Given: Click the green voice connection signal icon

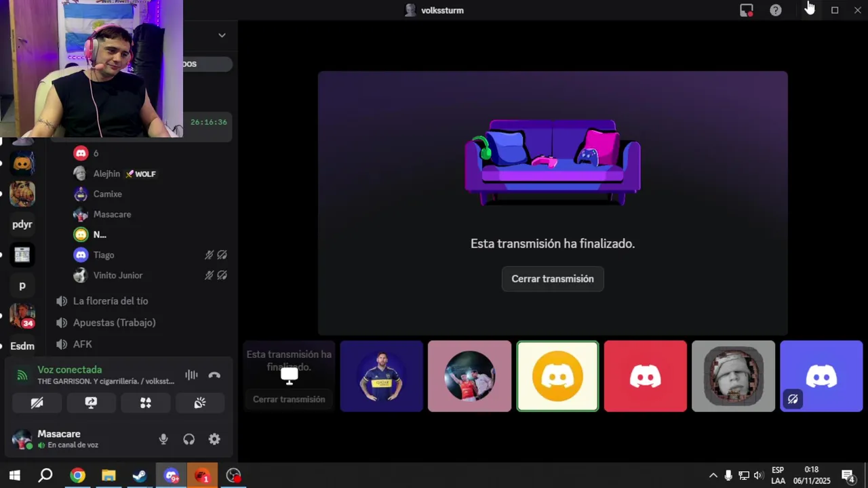Looking at the screenshot, I should [22, 375].
